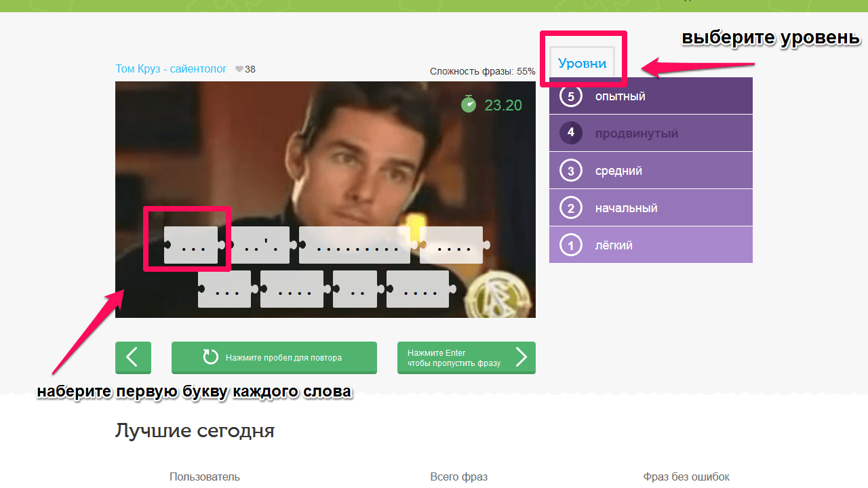The image size is (868, 488).
Task: Click the green stopwatch timer icon
Action: pyautogui.click(x=469, y=104)
